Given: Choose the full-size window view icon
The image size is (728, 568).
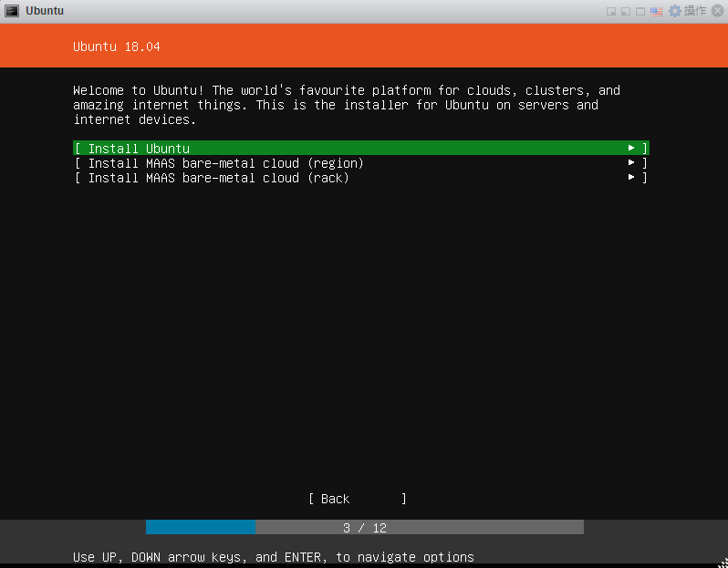Looking at the screenshot, I should (640, 12).
